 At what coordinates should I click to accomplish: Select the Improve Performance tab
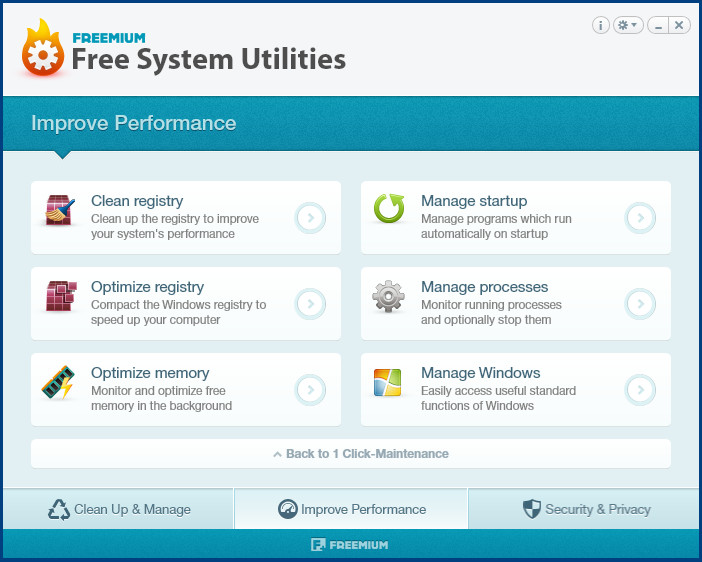(351, 509)
